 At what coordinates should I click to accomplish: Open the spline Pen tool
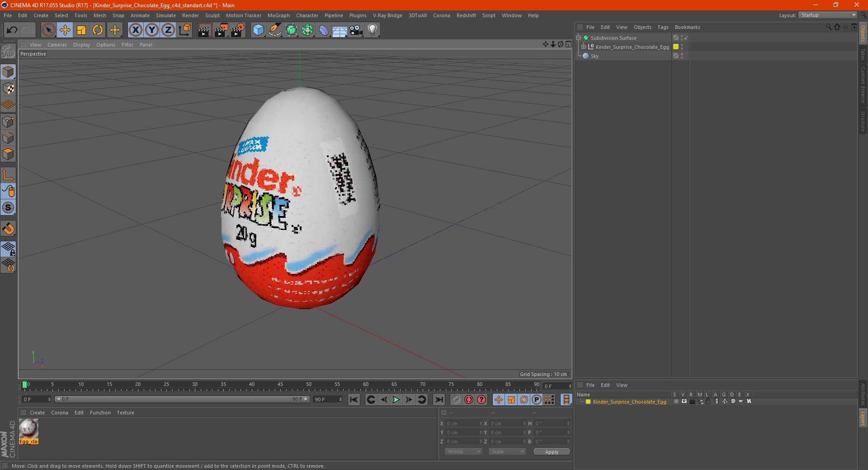(x=274, y=30)
